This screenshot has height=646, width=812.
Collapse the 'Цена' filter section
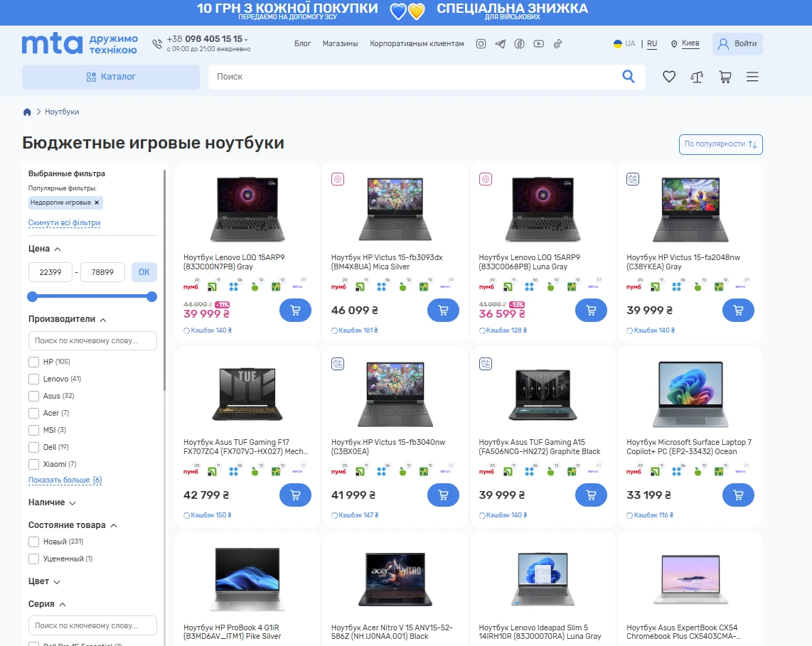pyautogui.click(x=45, y=249)
